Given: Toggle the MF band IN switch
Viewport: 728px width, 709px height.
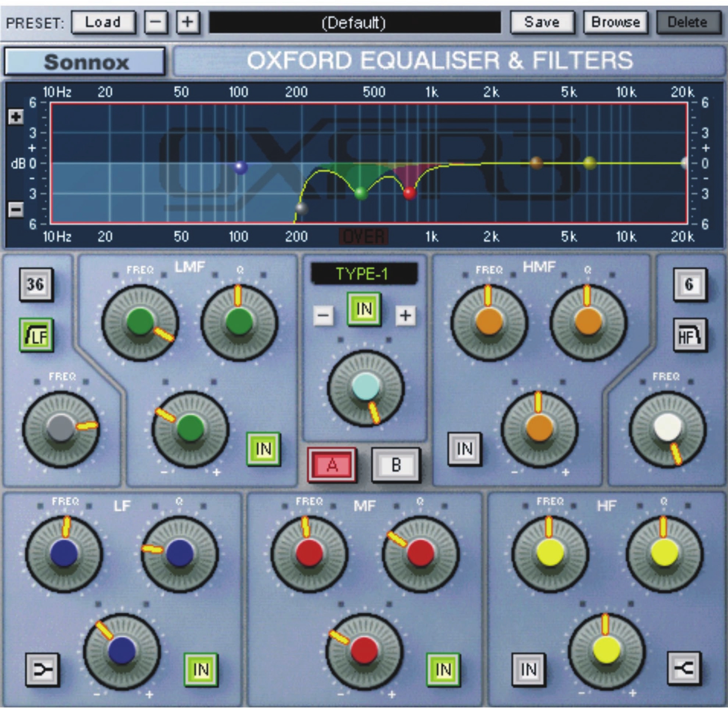Looking at the screenshot, I should [443, 669].
